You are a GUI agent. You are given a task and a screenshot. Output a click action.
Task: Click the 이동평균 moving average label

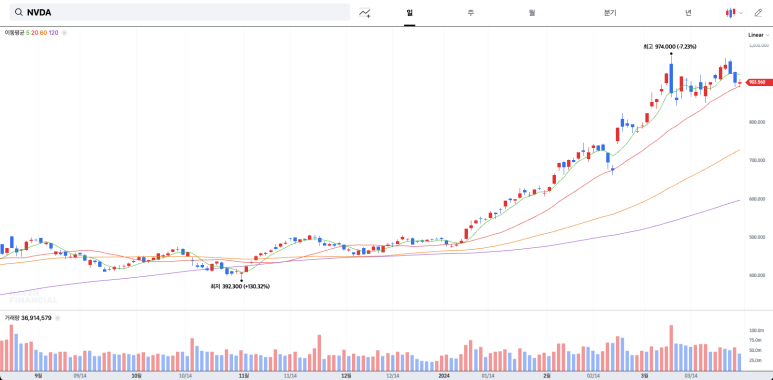(x=14, y=33)
